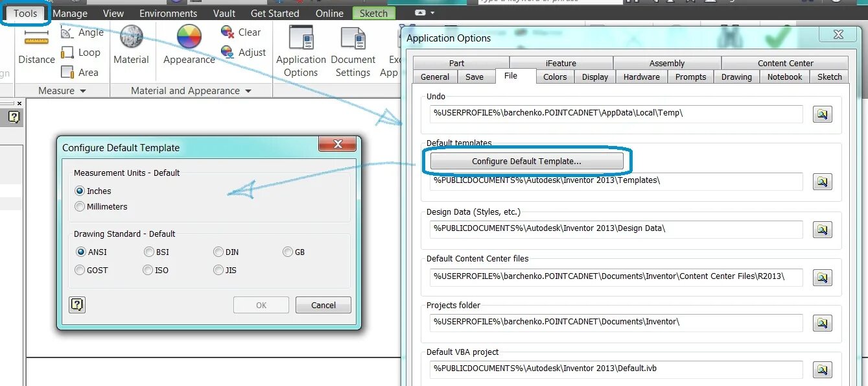Switch to the Display options tab
Image resolution: width=868 pixels, height=386 pixels.
point(595,77)
